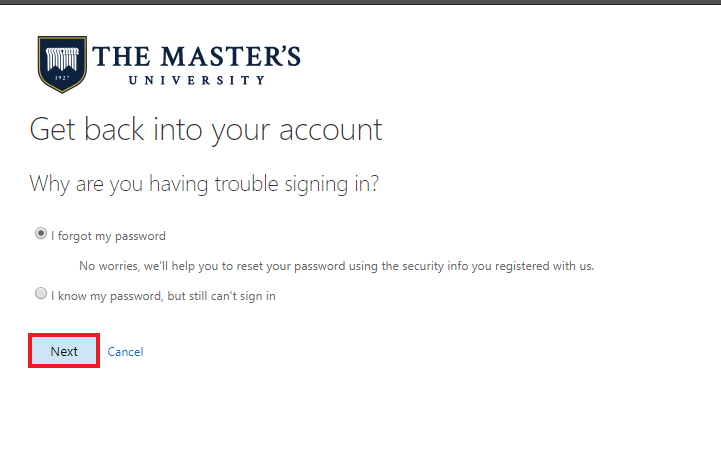Click the word "trouble" in the subheading
Image resolution: width=721 pixels, height=456 pixels.
click(246, 184)
